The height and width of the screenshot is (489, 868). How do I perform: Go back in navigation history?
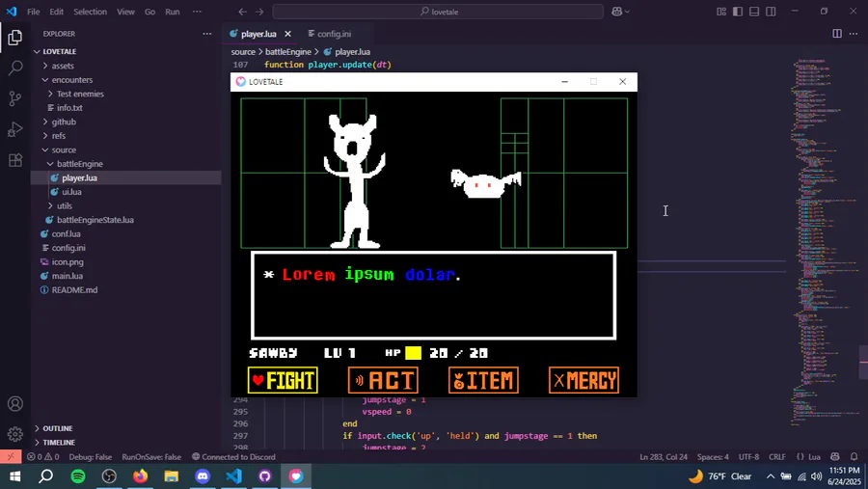coord(242,12)
